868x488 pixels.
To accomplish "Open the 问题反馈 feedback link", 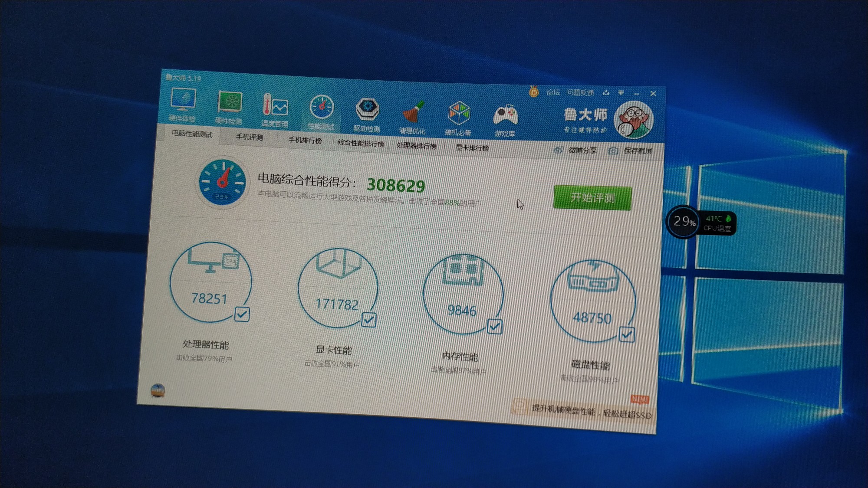I will pyautogui.click(x=580, y=92).
